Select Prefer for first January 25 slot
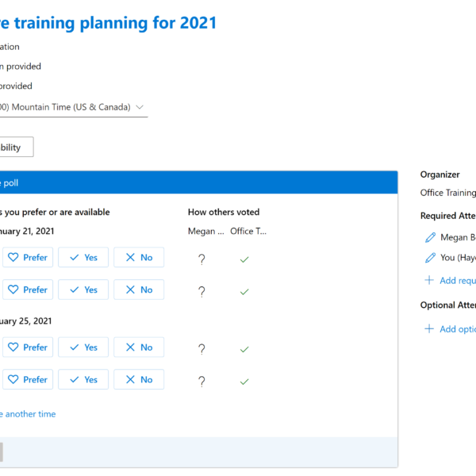This screenshot has height=476, width=476. click(x=28, y=347)
